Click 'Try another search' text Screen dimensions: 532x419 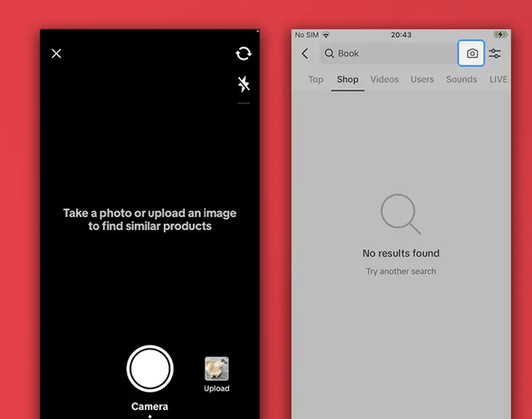(401, 271)
